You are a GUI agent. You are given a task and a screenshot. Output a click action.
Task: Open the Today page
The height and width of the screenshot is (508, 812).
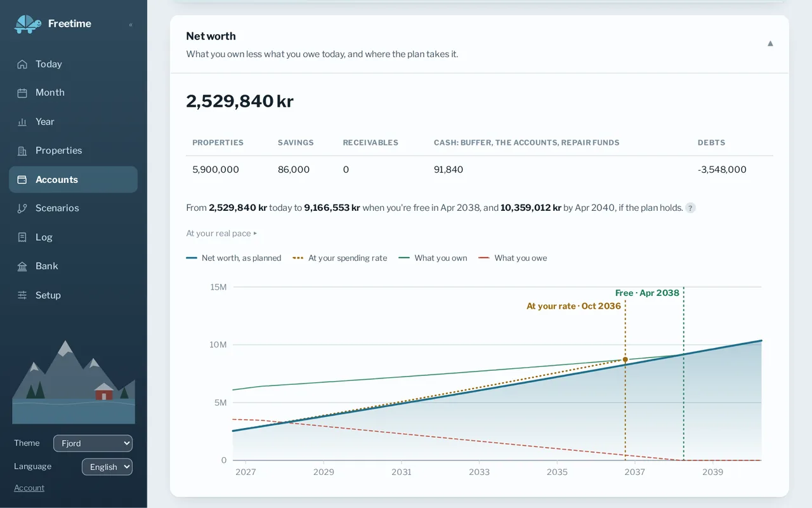click(73, 64)
